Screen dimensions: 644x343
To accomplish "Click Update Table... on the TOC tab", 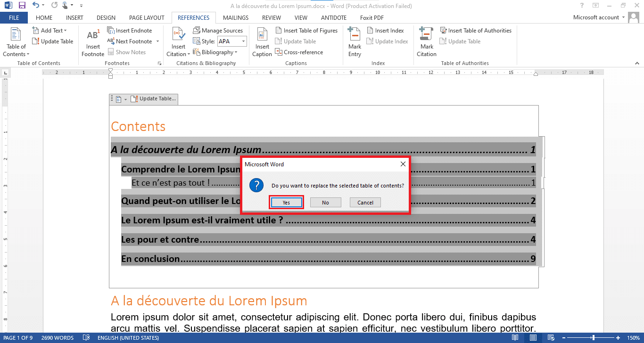I will [x=153, y=99].
